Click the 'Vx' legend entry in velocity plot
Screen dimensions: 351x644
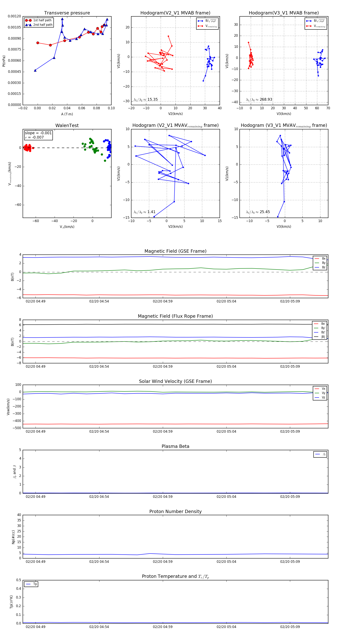point(320,389)
